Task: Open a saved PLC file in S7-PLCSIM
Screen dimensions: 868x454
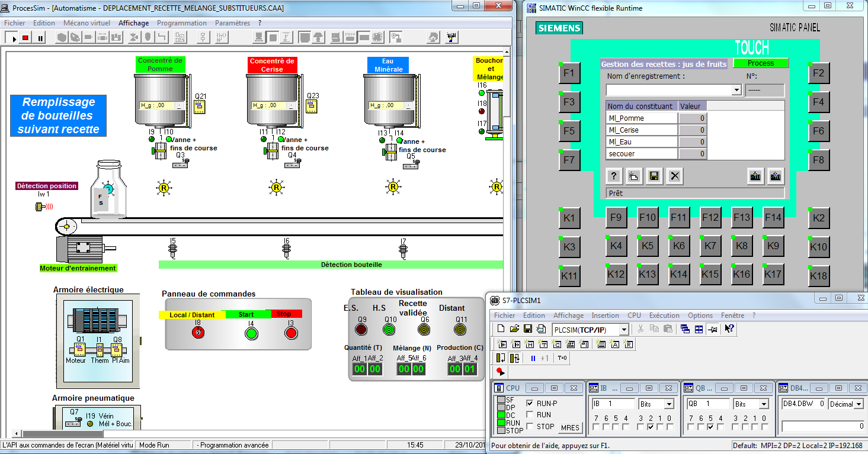Action: [514, 329]
